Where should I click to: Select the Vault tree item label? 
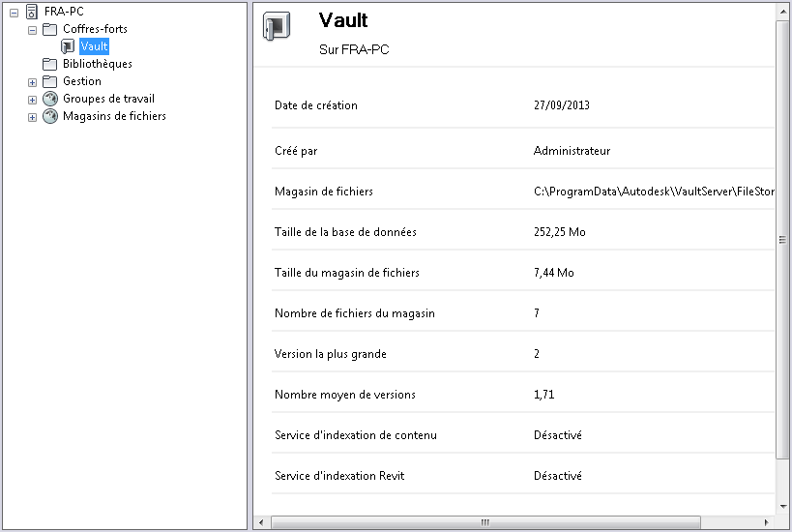pos(95,46)
